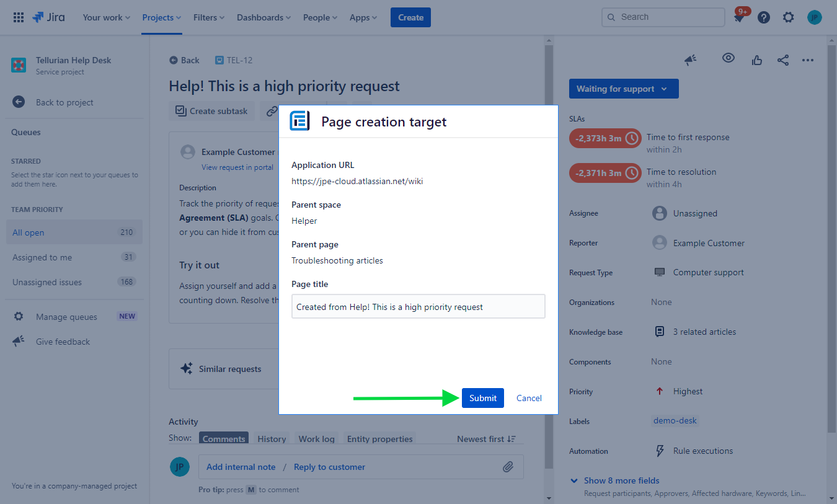This screenshot has width=837, height=504.
Task: Switch to the History tab
Action: point(272,439)
